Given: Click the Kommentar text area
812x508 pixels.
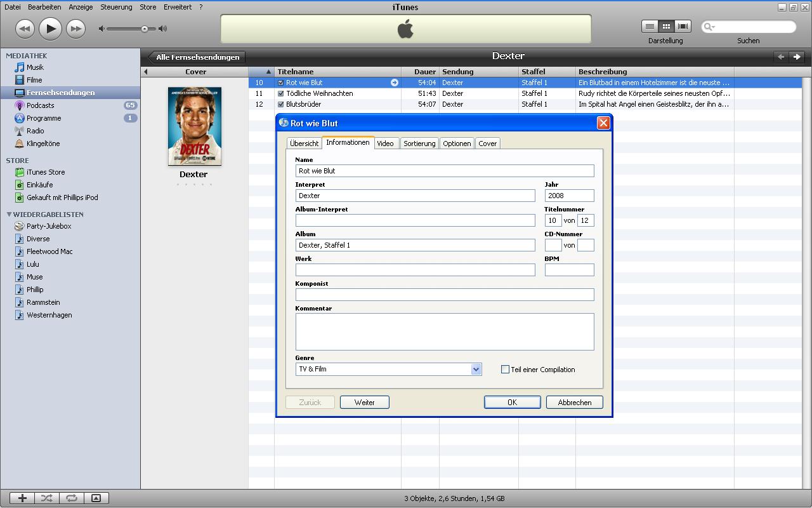Looking at the screenshot, I should (445, 331).
